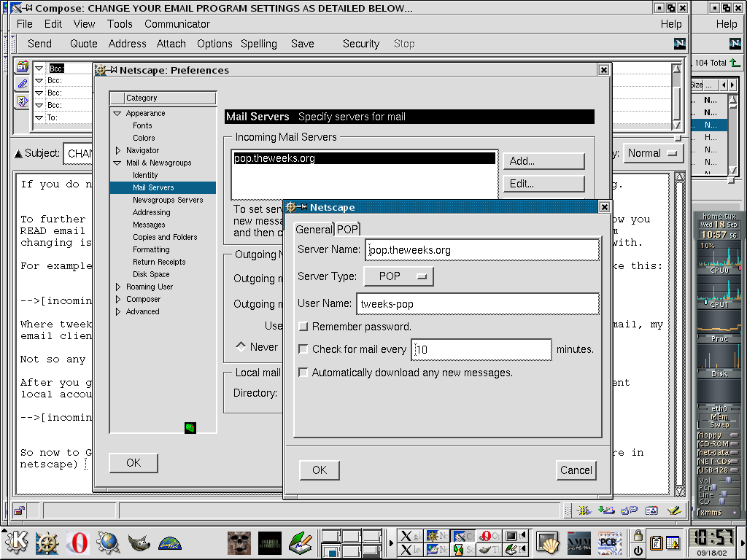Click Cancel in the Netscape server dialog

pos(576,470)
